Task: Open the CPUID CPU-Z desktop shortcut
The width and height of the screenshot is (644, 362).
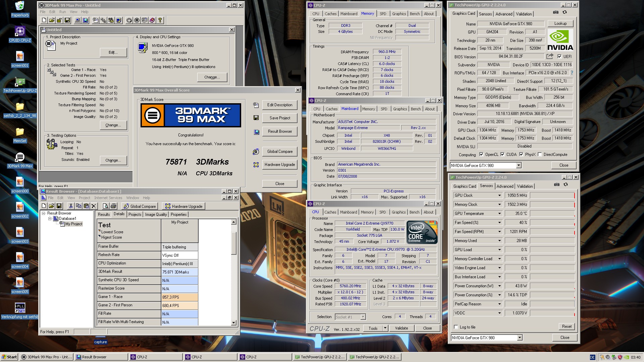Action: click(x=20, y=34)
